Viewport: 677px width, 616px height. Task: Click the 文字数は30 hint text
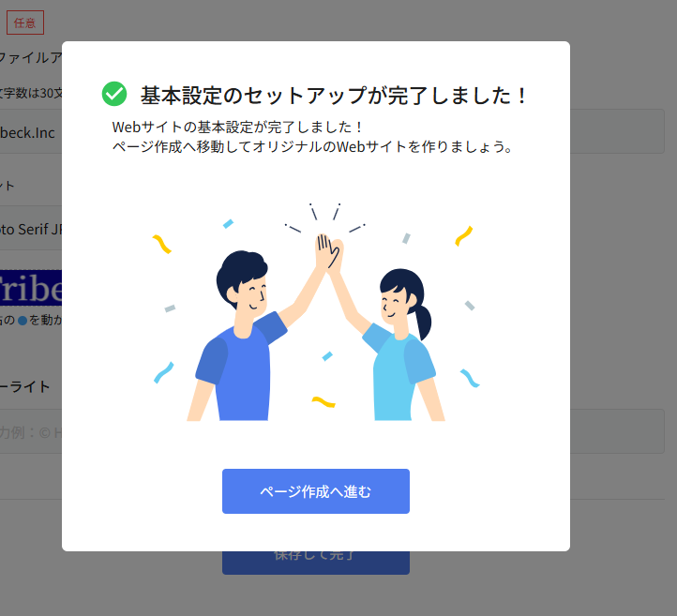31,93
